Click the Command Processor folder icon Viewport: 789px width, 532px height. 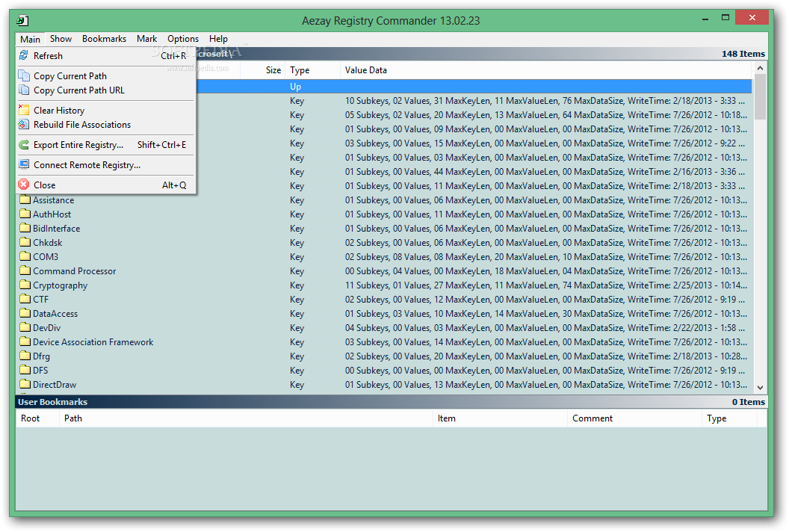[x=25, y=270]
